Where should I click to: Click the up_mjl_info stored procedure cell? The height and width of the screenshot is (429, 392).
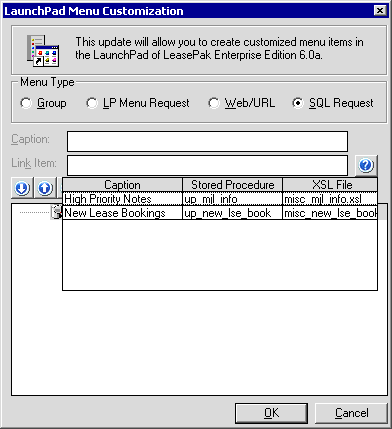click(232, 199)
